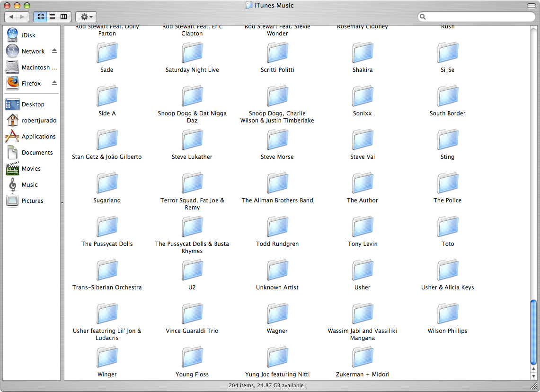Image resolution: width=540 pixels, height=392 pixels.
Task: Select Stan Getz & João Gilberto folder
Action: [107, 139]
